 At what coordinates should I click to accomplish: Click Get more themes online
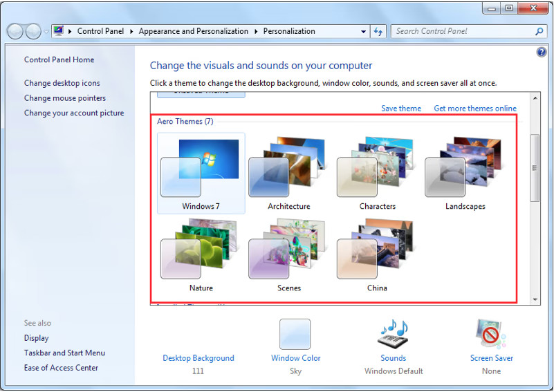pyautogui.click(x=475, y=109)
